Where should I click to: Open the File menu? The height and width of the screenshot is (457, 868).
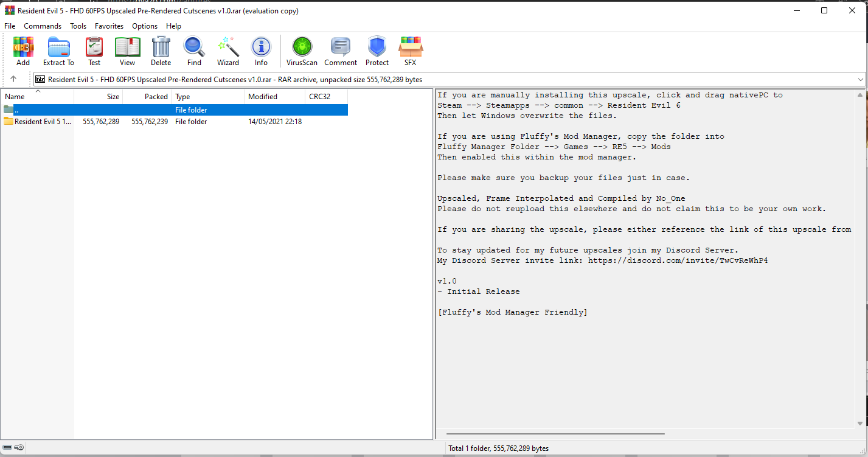click(x=10, y=26)
